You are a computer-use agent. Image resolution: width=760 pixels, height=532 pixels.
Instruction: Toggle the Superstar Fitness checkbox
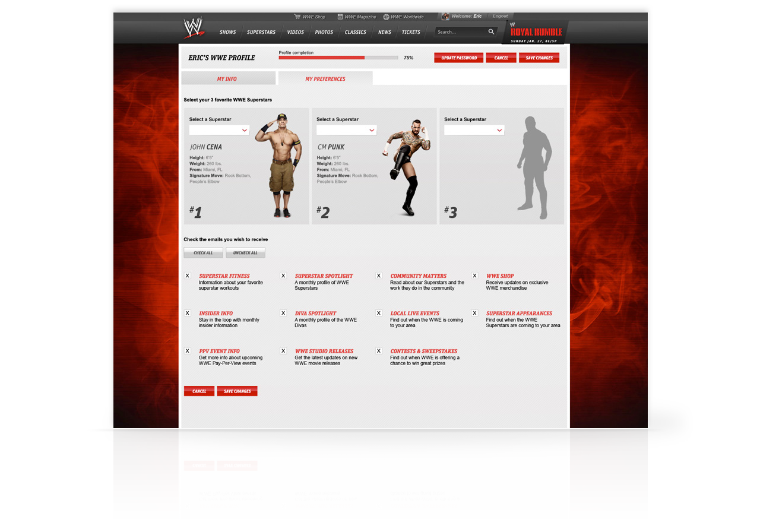pos(188,275)
